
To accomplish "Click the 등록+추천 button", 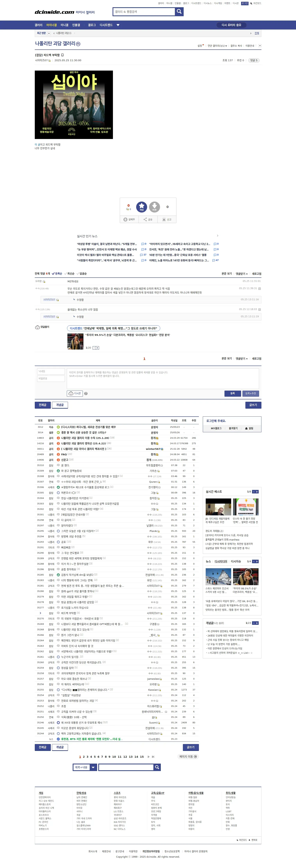I will (250, 393).
